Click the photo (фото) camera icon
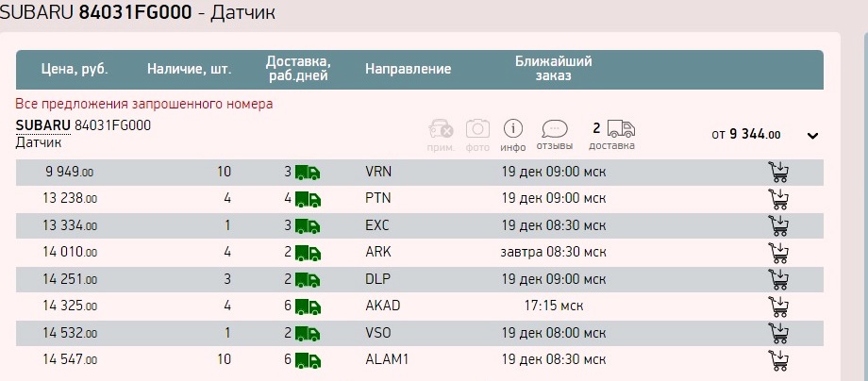This screenshot has height=381, width=868. (x=478, y=129)
